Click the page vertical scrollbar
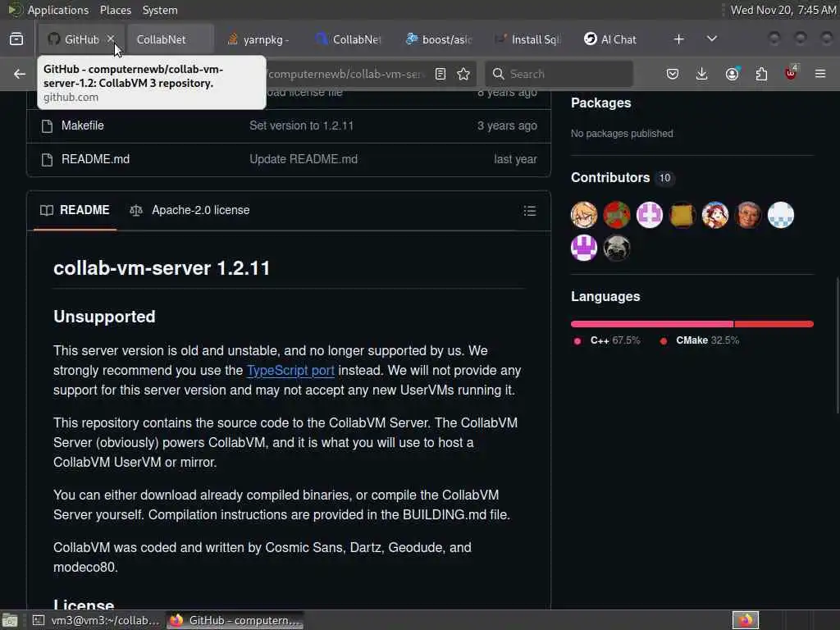840x630 pixels. [x=837, y=345]
